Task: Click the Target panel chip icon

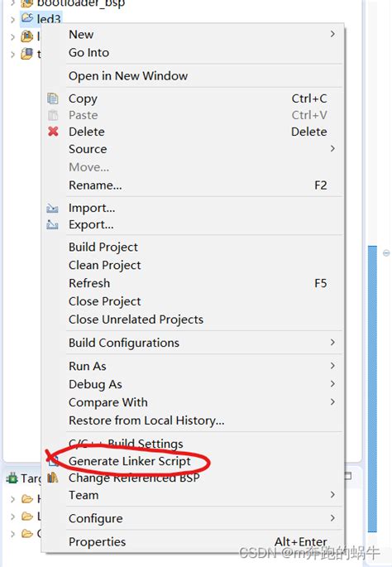Action: [x=12, y=478]
